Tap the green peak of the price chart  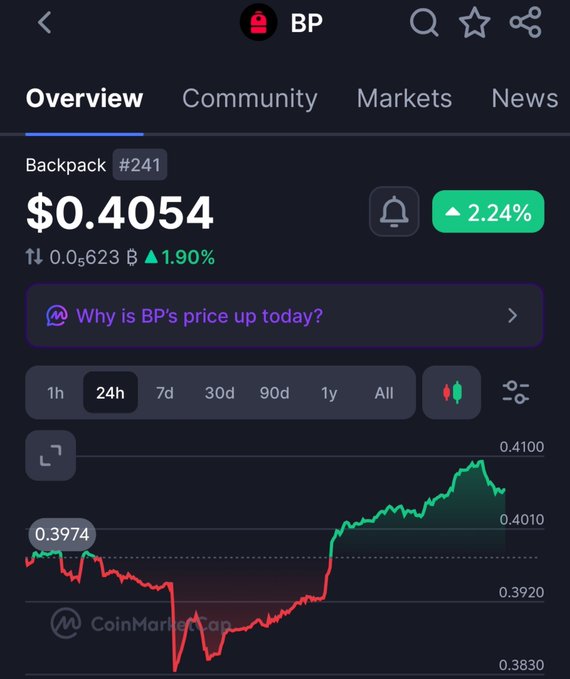pos(480,462)
